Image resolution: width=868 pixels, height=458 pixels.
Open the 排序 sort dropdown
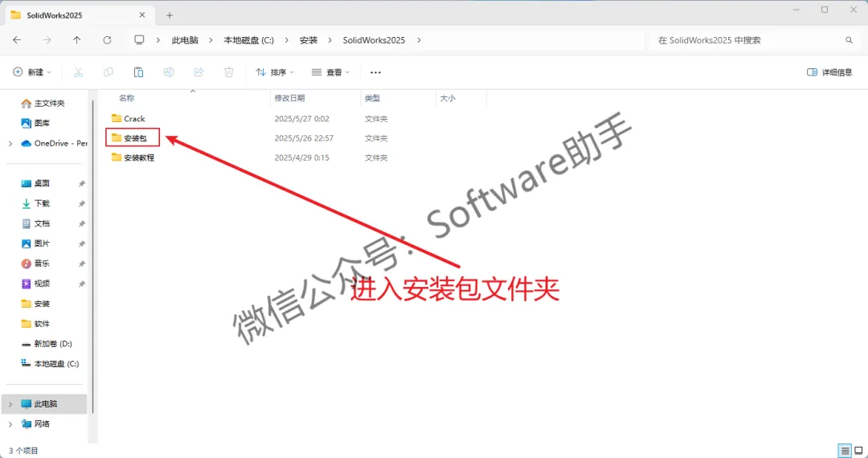[x=275, y=72]
